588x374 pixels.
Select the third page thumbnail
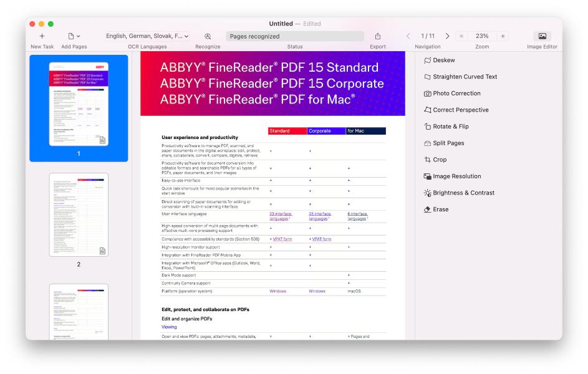pos(79,312)
